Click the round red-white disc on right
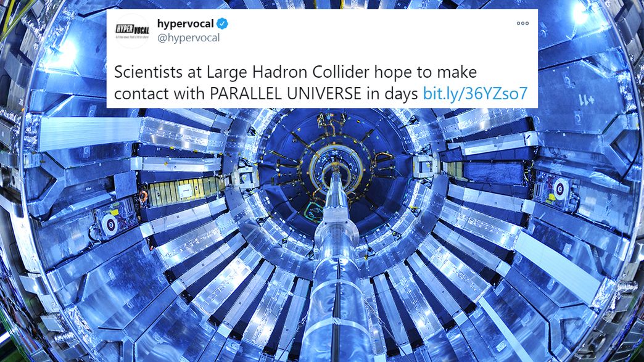The width and height of the screenshot is (644, 362). 561,189
